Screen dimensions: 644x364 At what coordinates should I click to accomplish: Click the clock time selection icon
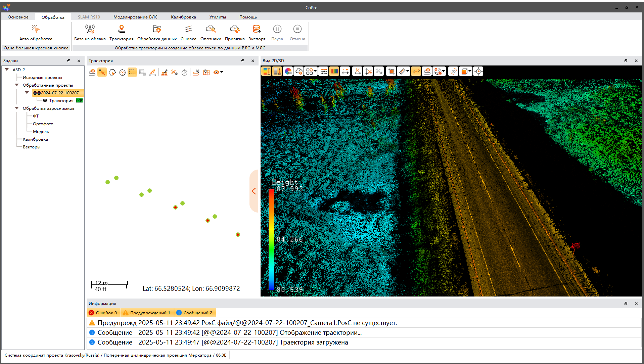click(122, 73)
